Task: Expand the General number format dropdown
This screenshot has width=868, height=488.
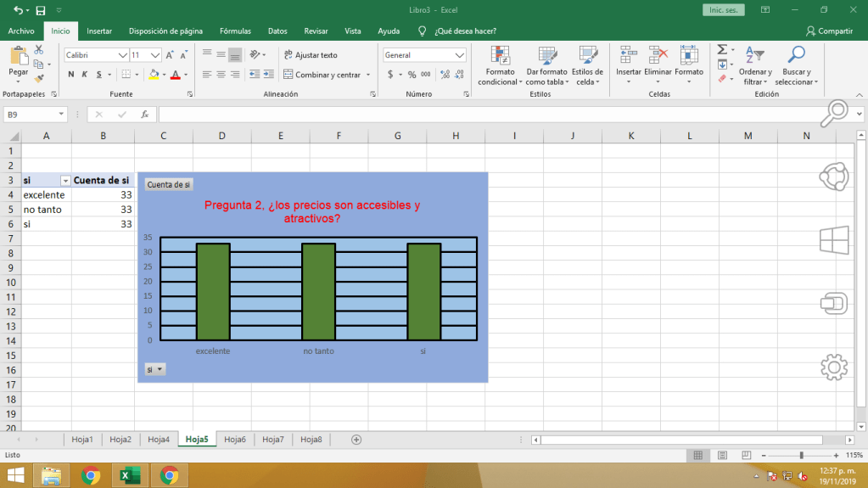Action: pyautogui.click(x=460, y=55)
